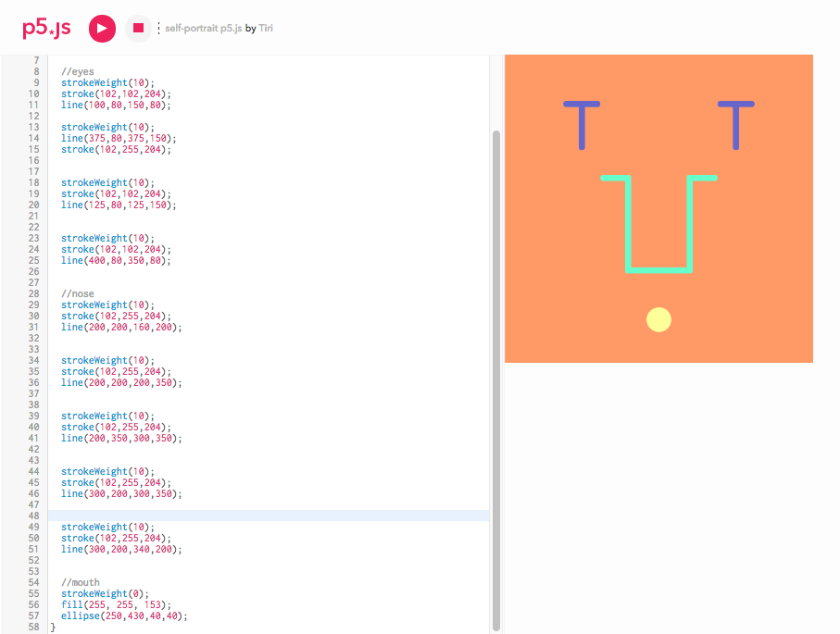Stop the sketch with the stop button
This screenshot has width=840, height=634.
point(138,28)
